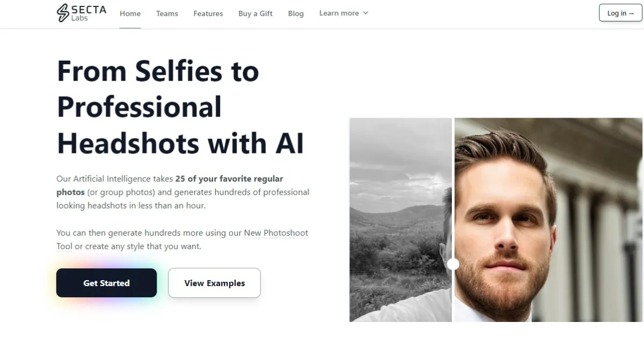Click the Secta Labs wordmark text
The height and width of the screenshot is (337, 644).
click(89, 13)
